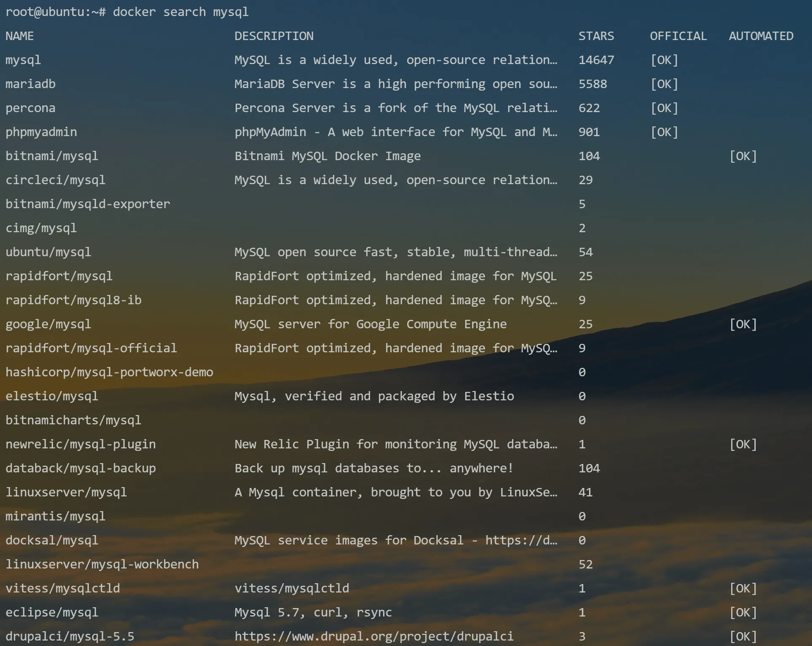The width and height of the screenshot is (812, 646).
Task: Click the linuxserver/mysql-workbench image name
Action: point(102,565)
